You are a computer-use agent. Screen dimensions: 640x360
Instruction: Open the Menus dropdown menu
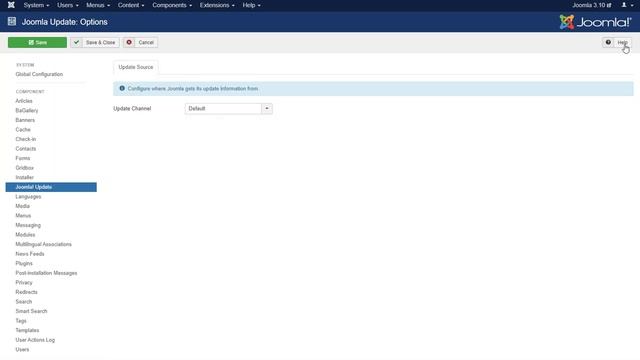coord(98,5)
